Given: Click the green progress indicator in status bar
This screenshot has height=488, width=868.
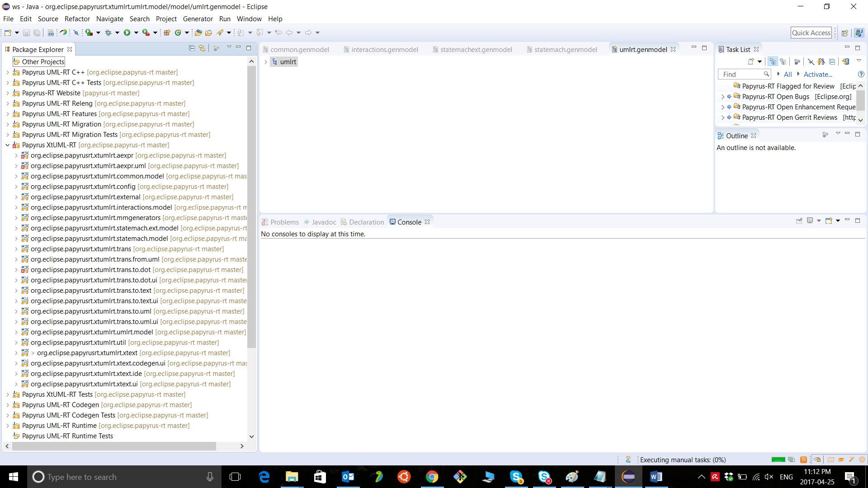Looking at the screenshot, I should click(x=778, y=460).
